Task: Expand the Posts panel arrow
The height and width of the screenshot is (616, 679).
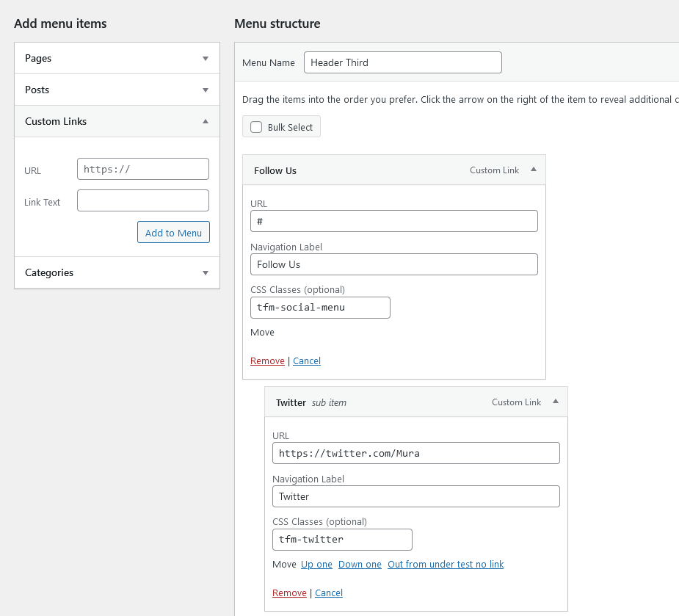Action: point(206,90)
